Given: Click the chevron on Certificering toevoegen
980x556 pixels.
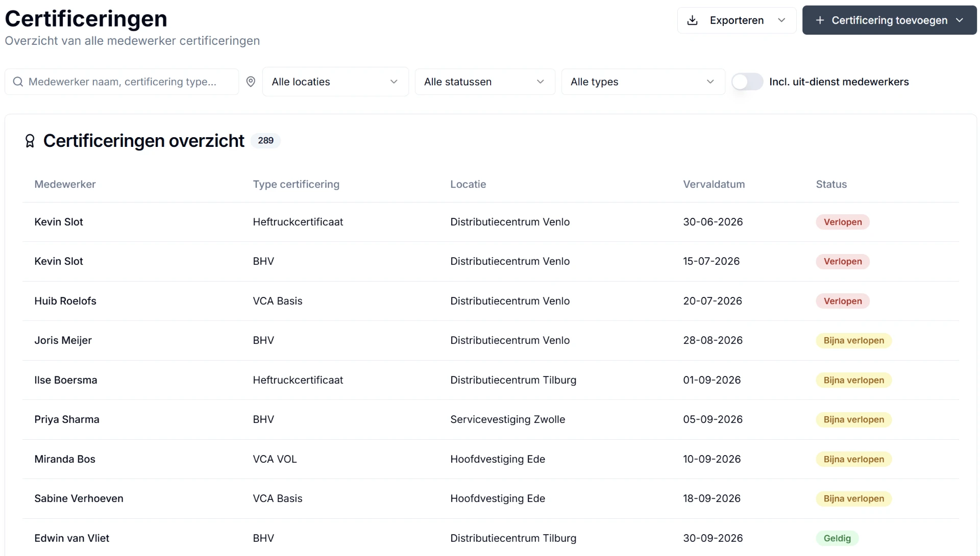Looking at the screenshot, I should (x=960, y=20).
